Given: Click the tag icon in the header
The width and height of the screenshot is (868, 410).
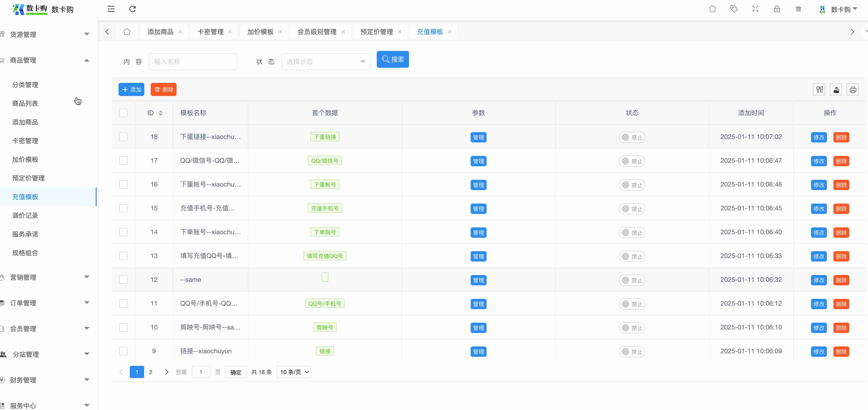Looking at the screenshot, I should pyautogui.click(x=734, y=9).
